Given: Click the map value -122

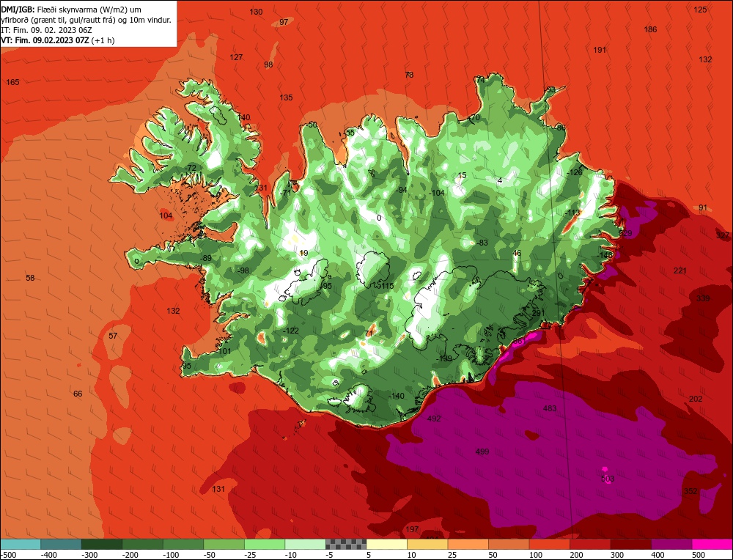Looking at the screenshot, I should click(x=290, y=331).
